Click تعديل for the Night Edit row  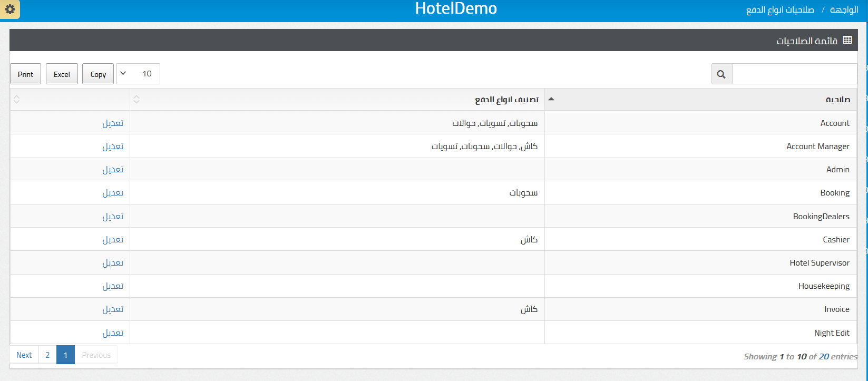click(x=113, y=333)
